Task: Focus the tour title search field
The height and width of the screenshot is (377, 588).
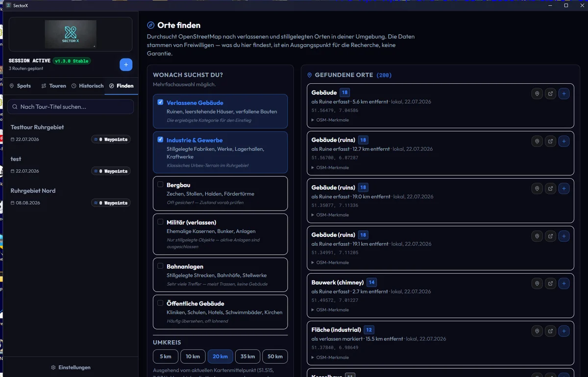Action: point(71,107)
